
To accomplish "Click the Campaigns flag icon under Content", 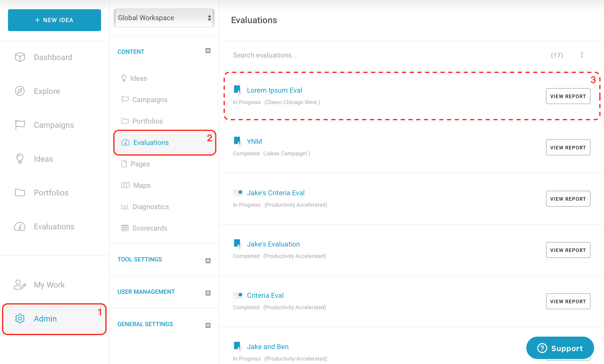I will 125,100.
